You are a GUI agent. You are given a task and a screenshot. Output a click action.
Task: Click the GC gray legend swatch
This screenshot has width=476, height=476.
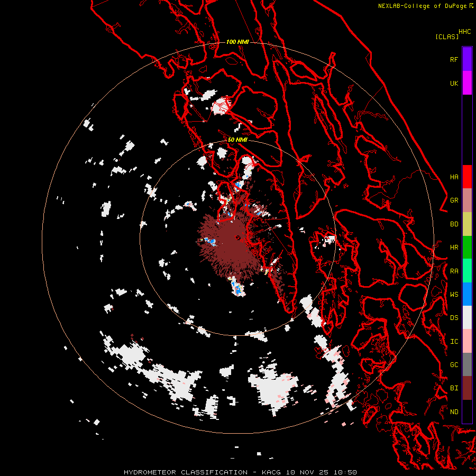pos(467,364)
